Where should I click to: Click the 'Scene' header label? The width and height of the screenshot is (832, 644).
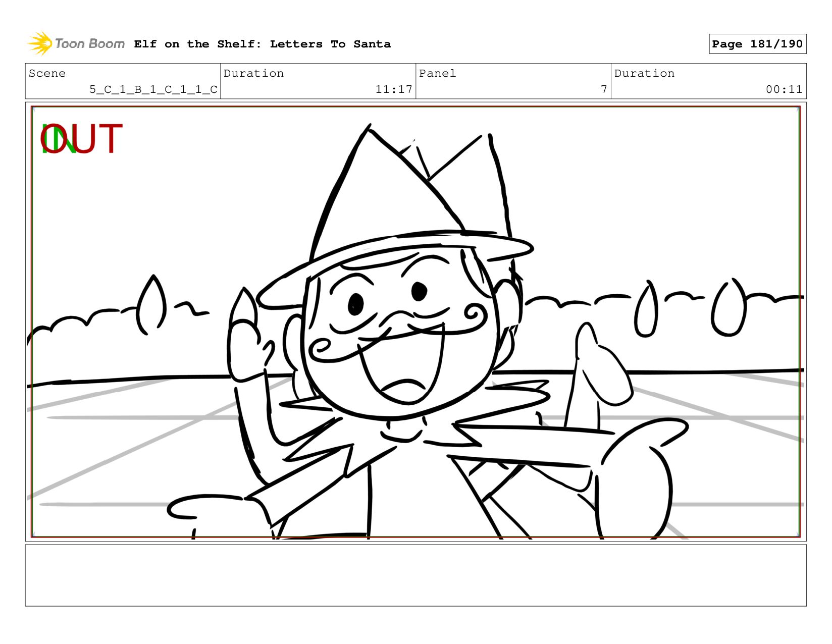47,73
